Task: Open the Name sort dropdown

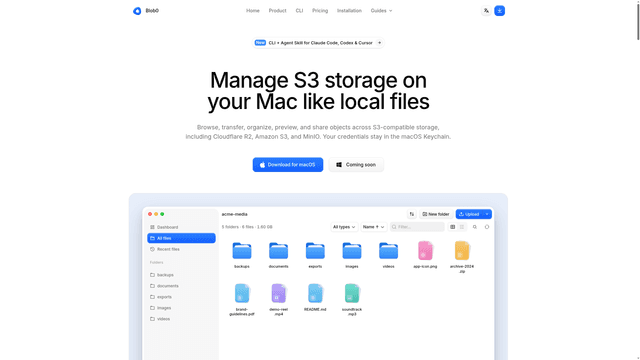Action: click(373, 227)
